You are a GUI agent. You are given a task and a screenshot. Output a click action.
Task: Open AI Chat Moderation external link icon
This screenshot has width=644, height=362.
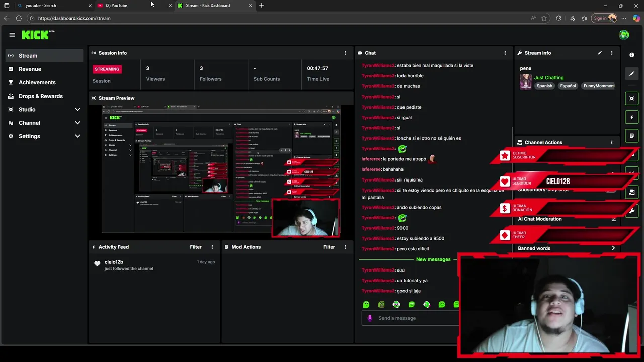point(613,219)
